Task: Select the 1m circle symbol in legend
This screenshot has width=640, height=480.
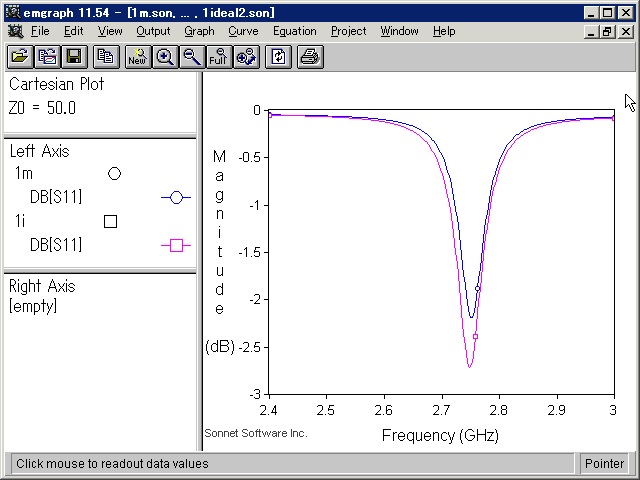Action: 114,174
